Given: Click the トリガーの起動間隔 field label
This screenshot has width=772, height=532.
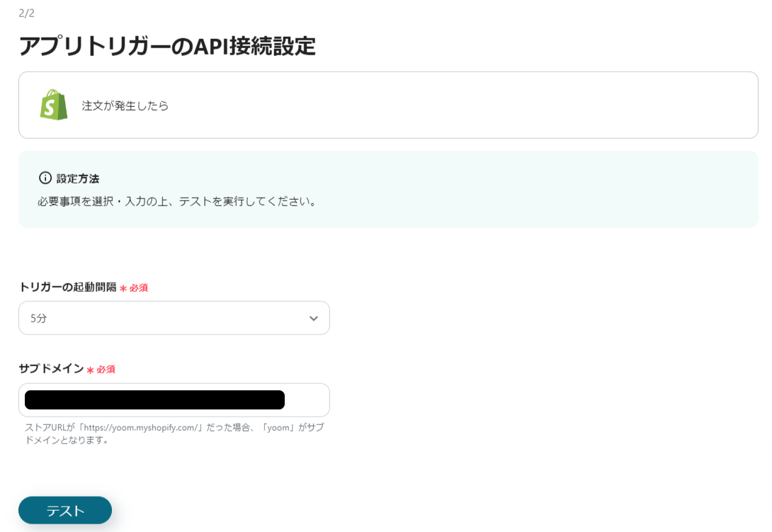Looking at the screenshot, I should click(68, 287).
